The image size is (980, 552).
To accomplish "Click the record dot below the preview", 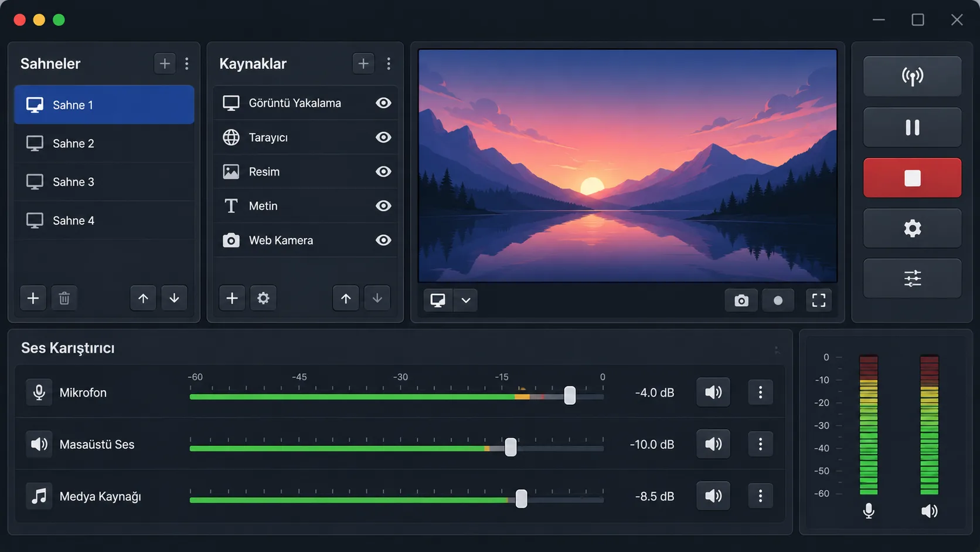I will (x=778, y=300).
